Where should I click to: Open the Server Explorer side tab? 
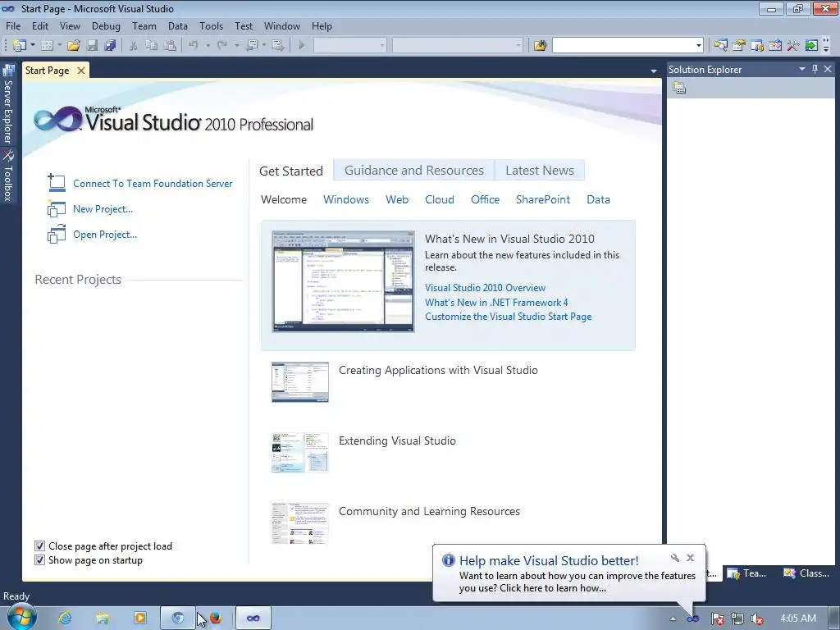pyautogui.click(x=8, y=105)
